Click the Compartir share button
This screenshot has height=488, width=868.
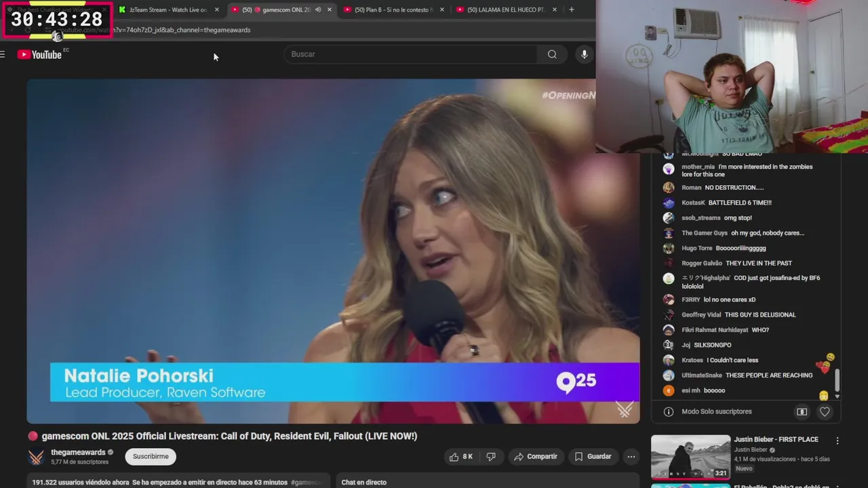(x=536, y=457)
